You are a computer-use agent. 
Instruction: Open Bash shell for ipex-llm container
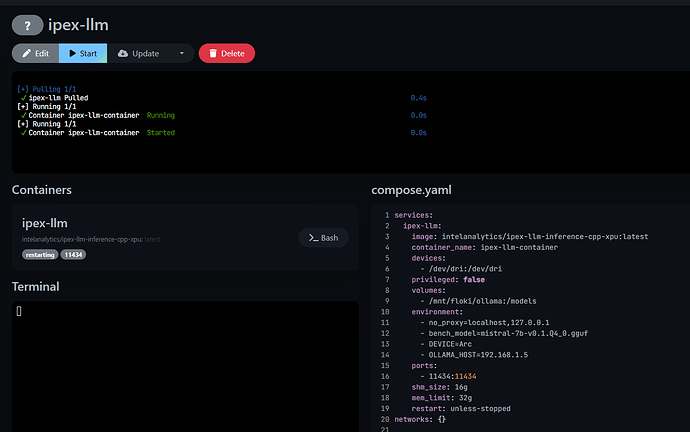pyautogui.click(x=324, y=238)
